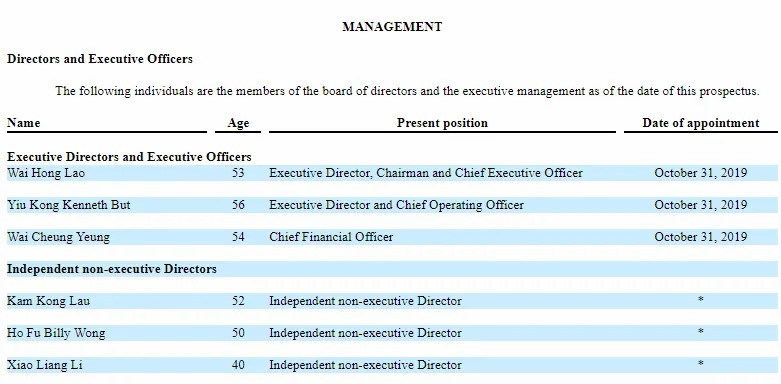Viewport: 781px width, 384px height.
Task: Click the Executive Directors and Executive Officers section heading
Action: click(129, 157)
